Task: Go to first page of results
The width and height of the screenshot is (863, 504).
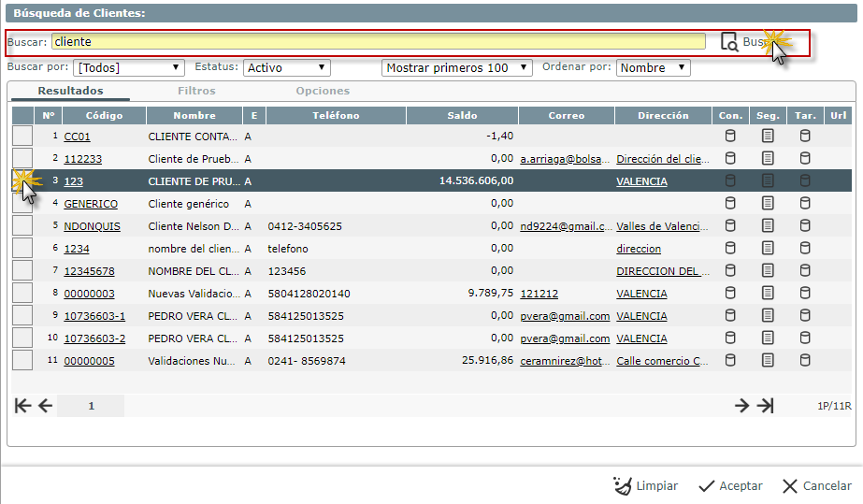Action: tap(22, 406)
